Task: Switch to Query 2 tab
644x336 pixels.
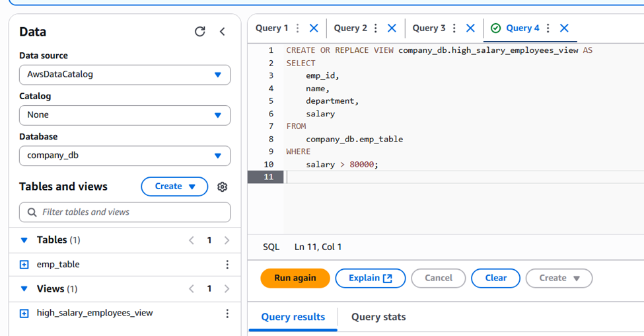Action: coord(350,28)
